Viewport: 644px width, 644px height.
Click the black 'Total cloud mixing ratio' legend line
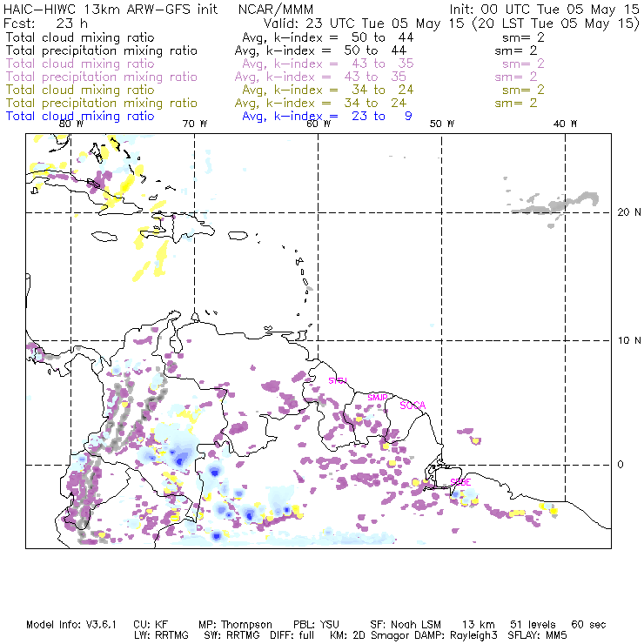[x=80, y=37]
